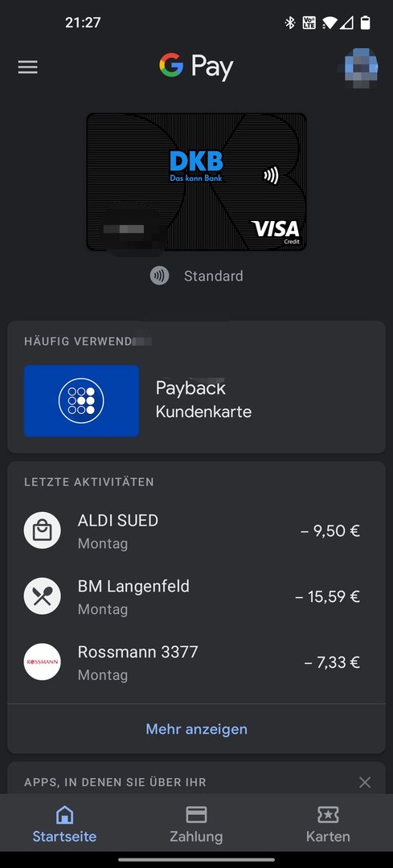
Task: Open the DKB Visa credit card
Action: coord(196,182)
